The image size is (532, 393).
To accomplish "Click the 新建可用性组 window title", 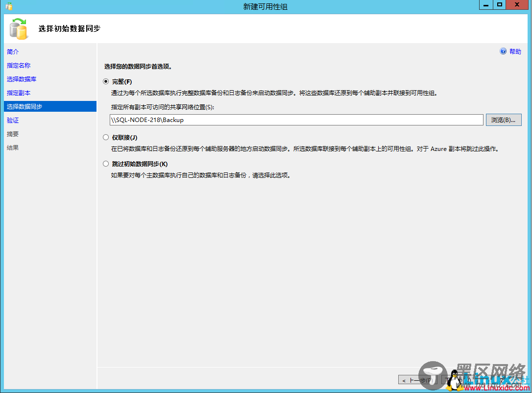I will [266, 6].
